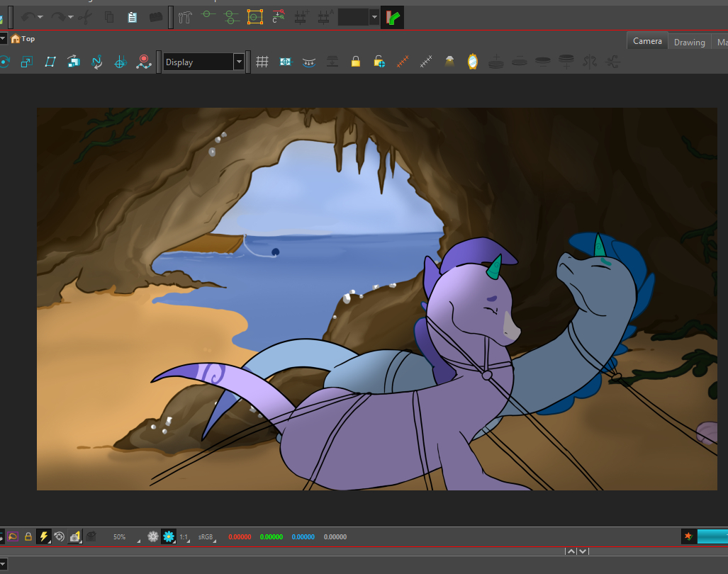The height and width of the screenshot is (574, 728).
Task: Click the orange stitched line icon
Action: click(x=403, y=62)
